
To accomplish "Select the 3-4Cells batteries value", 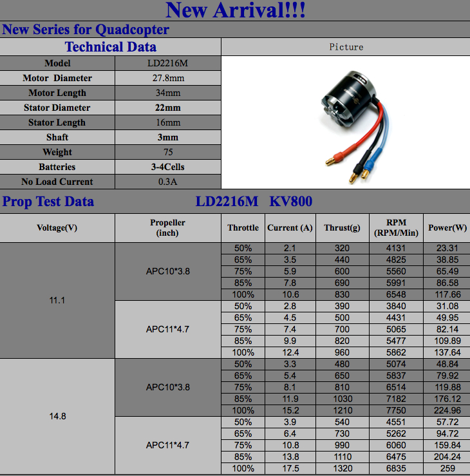I will coord(167,167).
